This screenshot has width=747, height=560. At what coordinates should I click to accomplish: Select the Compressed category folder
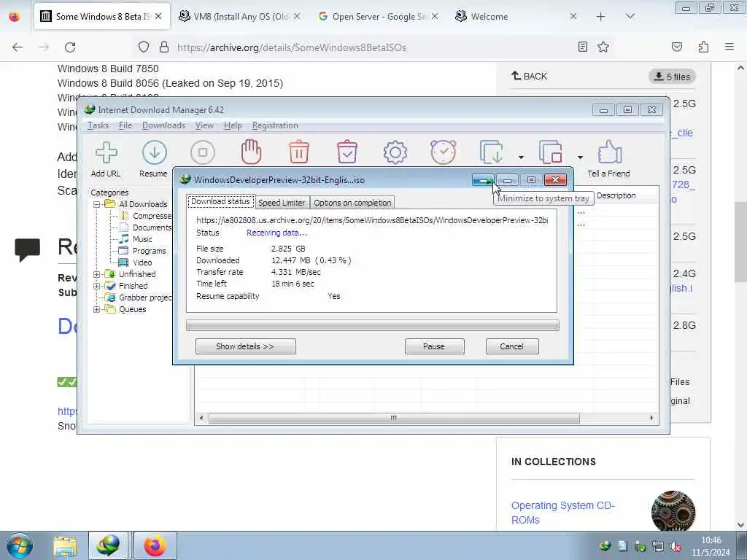[146, 216]
